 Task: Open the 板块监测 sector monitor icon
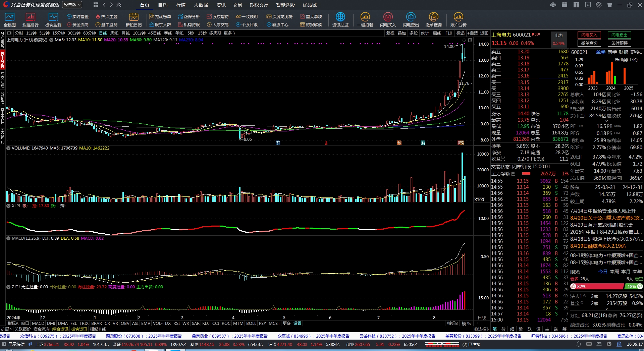tap(53, 20)
